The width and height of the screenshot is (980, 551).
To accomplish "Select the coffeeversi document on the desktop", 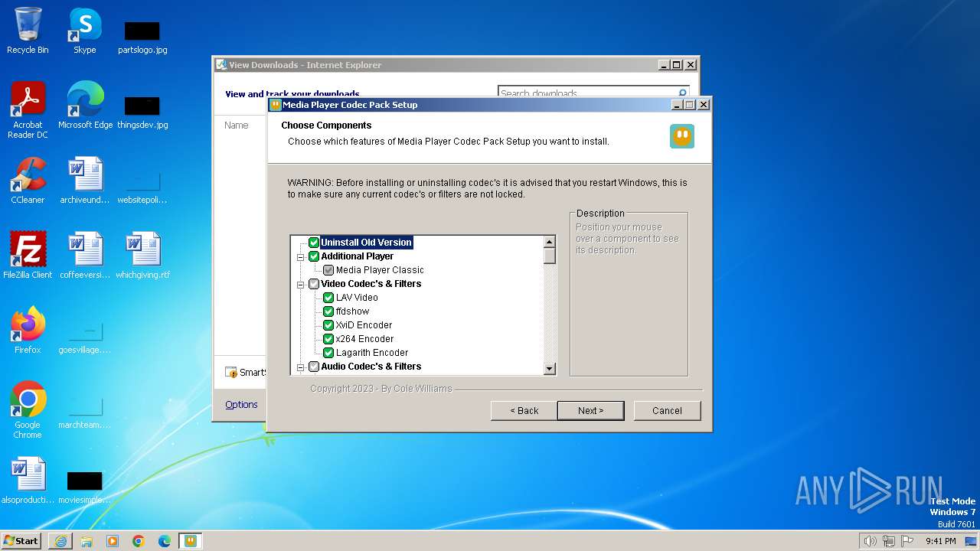I will coord(85,256).
